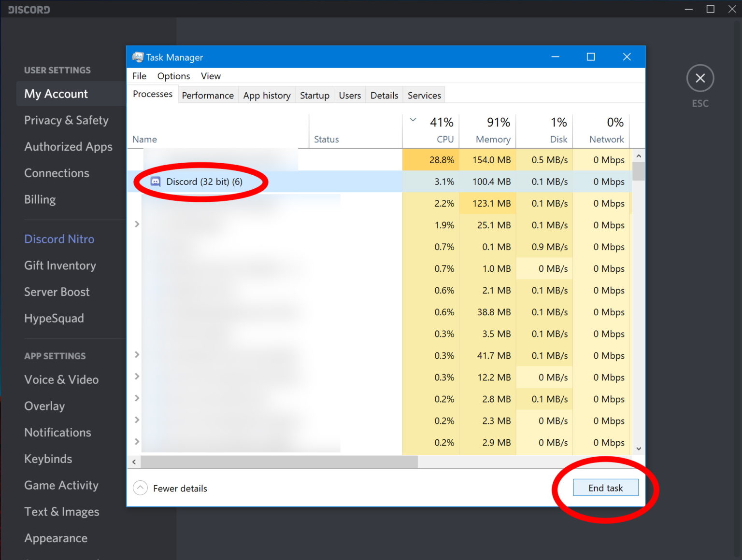Click the down arrow on the vertical scrollbar
Image resolution: width=742 pixels, height=560 pixels.
click(x=638, y=448)
